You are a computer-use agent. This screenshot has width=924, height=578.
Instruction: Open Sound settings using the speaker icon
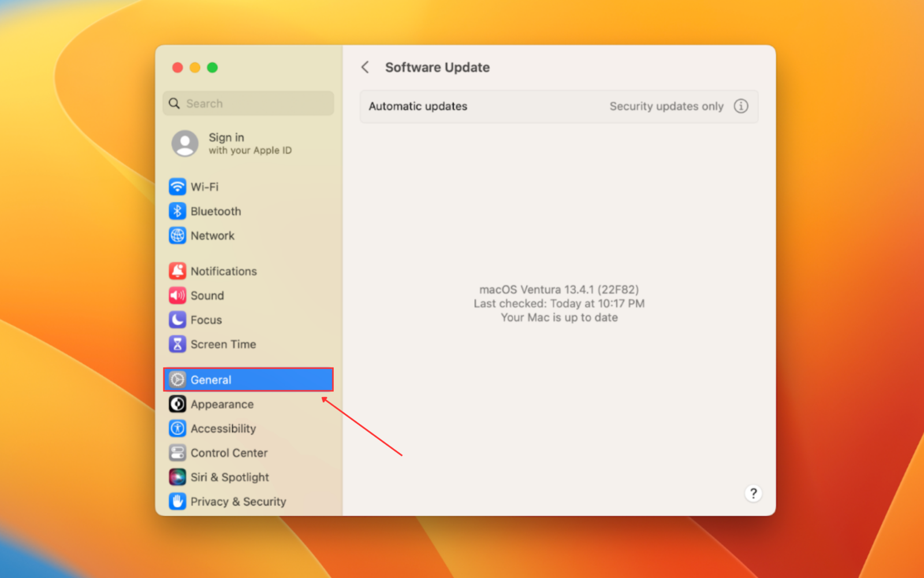click(x=177, y=295)
